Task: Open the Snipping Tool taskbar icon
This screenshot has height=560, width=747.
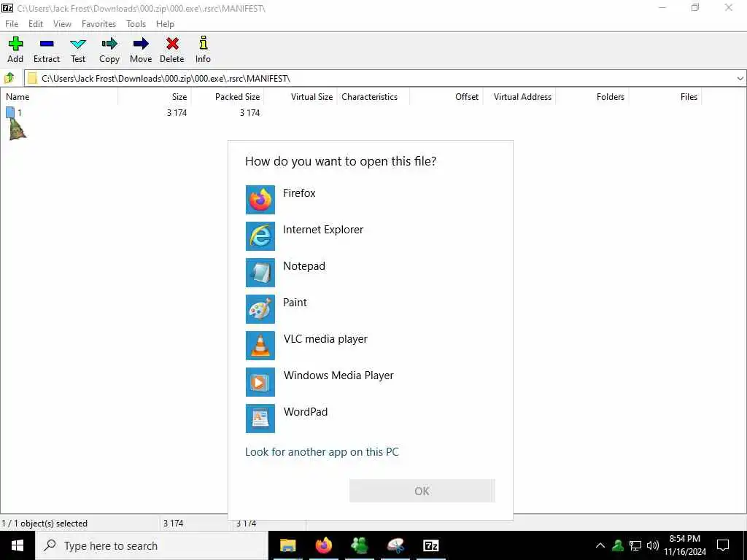Action: (x=395, y=545)
